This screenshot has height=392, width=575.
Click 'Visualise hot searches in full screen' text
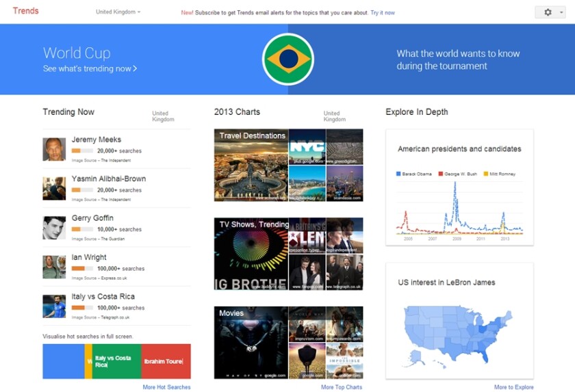[88, 337]
